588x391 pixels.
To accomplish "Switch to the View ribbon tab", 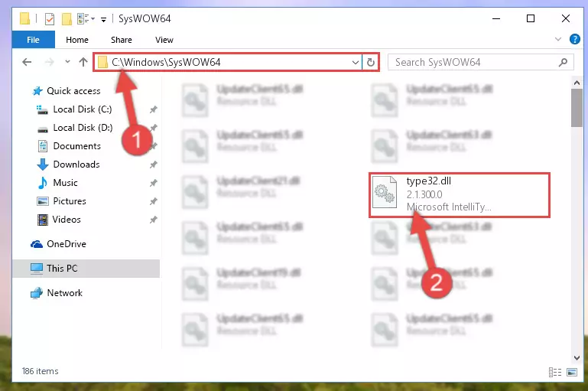I will pyautogui.click(x=164, y=40).
